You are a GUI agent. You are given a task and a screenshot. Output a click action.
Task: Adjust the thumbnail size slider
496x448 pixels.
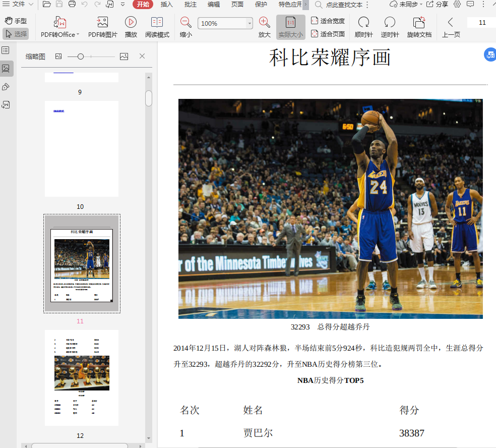[81, 57]
